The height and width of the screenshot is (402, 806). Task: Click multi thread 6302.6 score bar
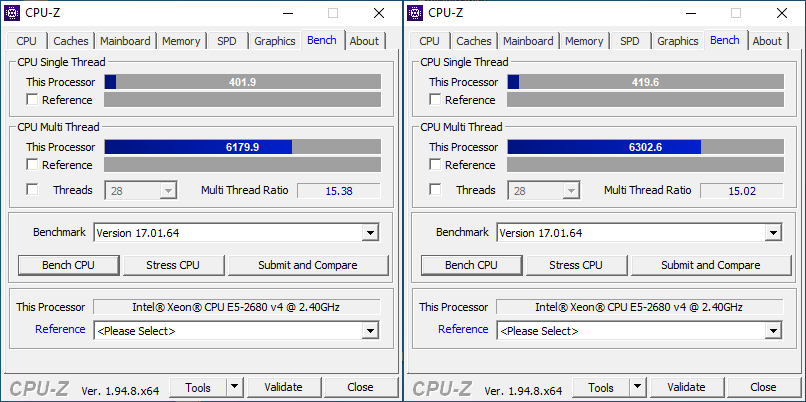tap(646, 147)
